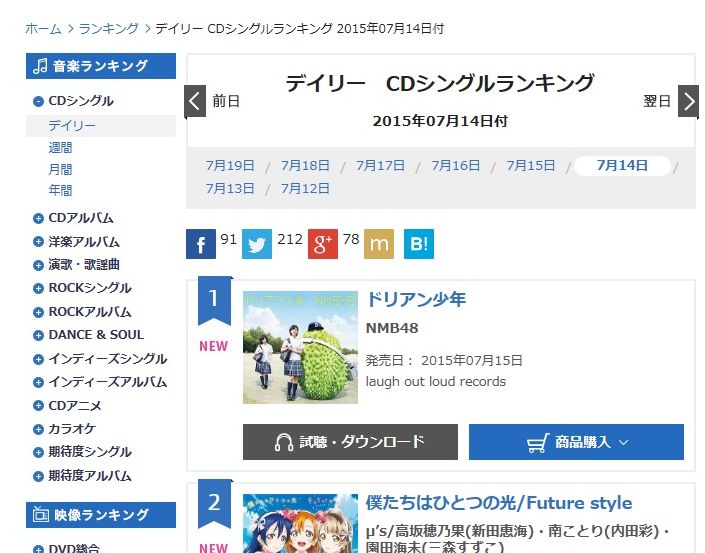Expand the DANCE & SOUL category
The height and width of the screenshot is (553, 705).
click(38, 335)
